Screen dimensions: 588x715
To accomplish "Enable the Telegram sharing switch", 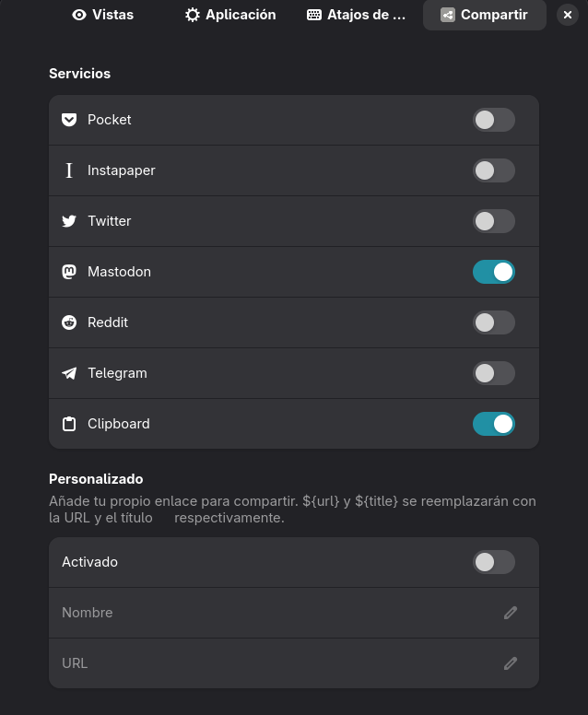I will click(x=494, y=373).
